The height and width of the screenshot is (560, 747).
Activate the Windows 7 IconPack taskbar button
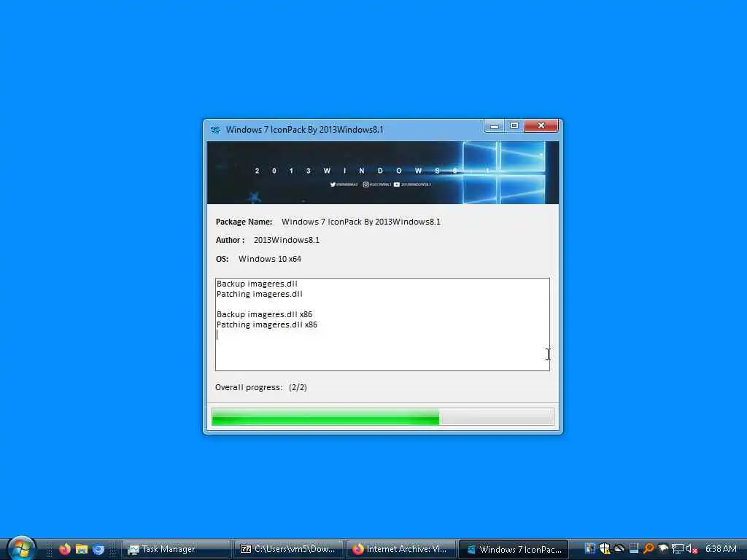[x=514, y=549]
